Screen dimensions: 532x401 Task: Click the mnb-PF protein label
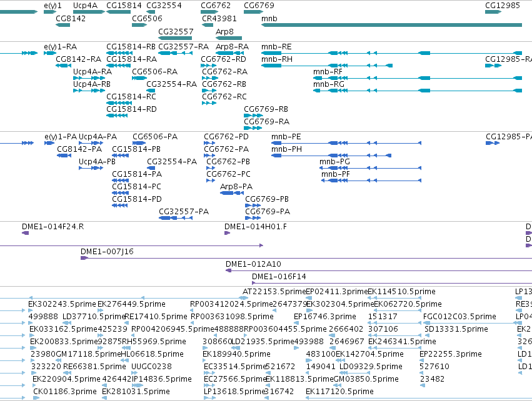[x=336, y=174]
